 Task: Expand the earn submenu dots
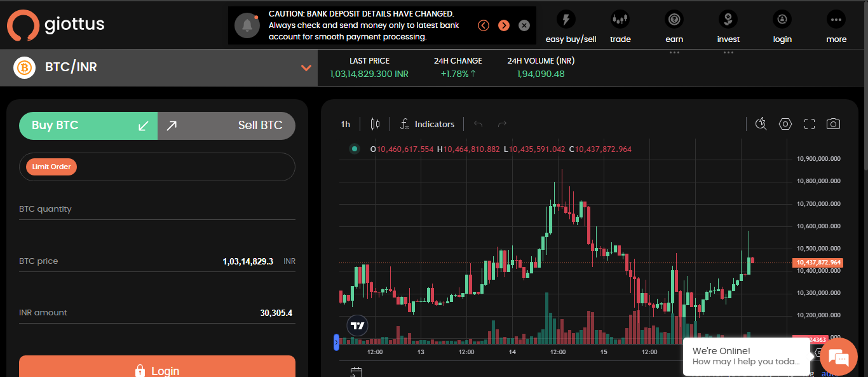click(674, 53)
